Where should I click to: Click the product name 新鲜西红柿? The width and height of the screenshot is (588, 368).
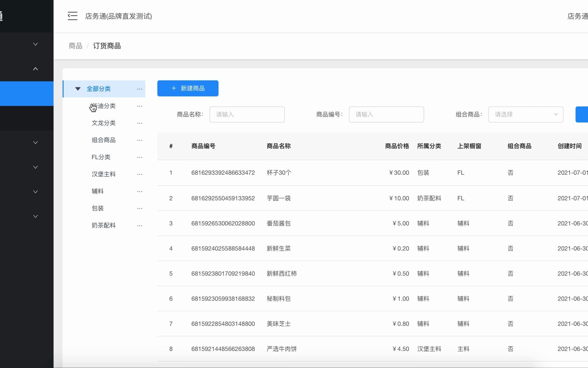pyautogui.click(x=282, y=273)
